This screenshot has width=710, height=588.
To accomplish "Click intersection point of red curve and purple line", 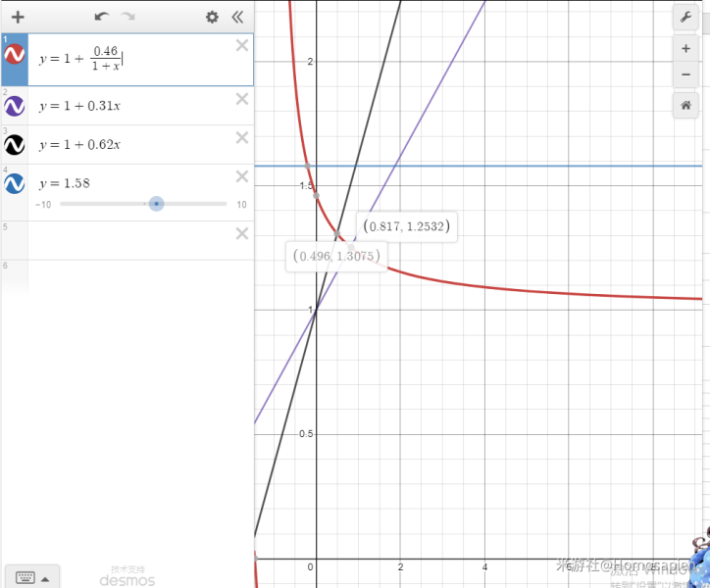I will 351,247.
